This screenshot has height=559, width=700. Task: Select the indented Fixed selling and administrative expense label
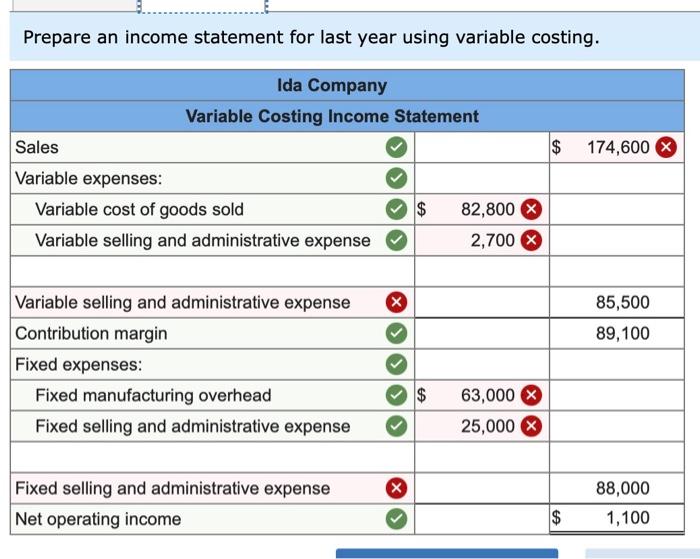pyautogui.click(x=193, y=426)
